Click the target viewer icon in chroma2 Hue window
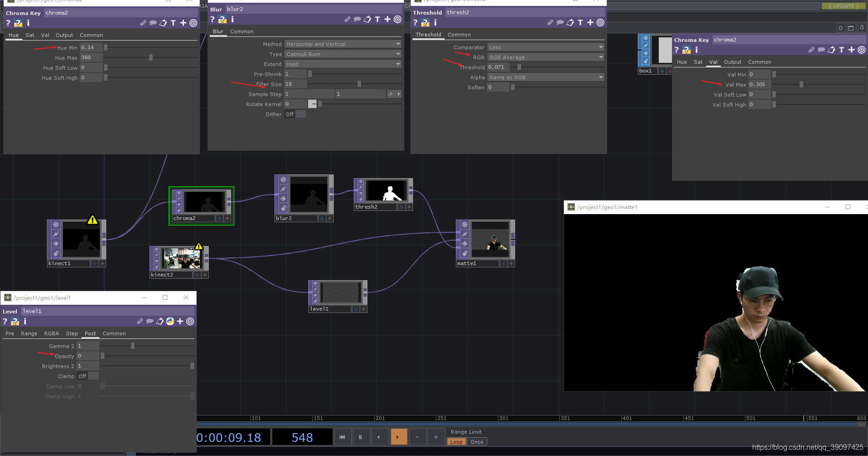 [x=193, y=23]
